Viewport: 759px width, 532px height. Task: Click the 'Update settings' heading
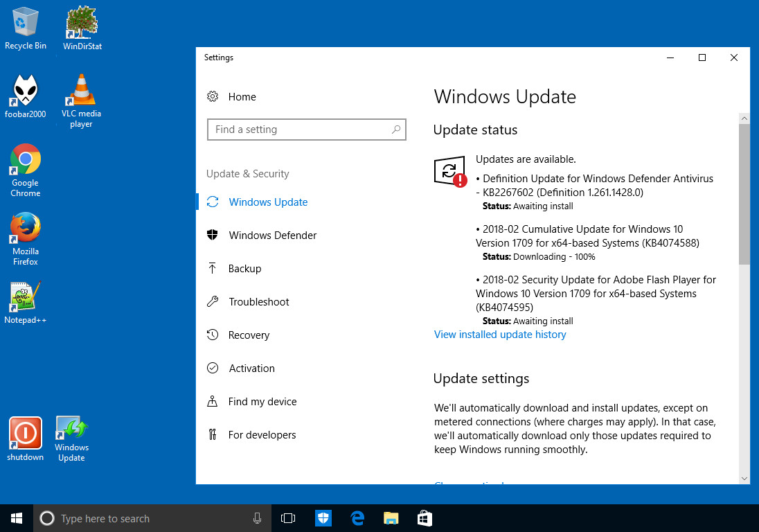tap(481, 378)
